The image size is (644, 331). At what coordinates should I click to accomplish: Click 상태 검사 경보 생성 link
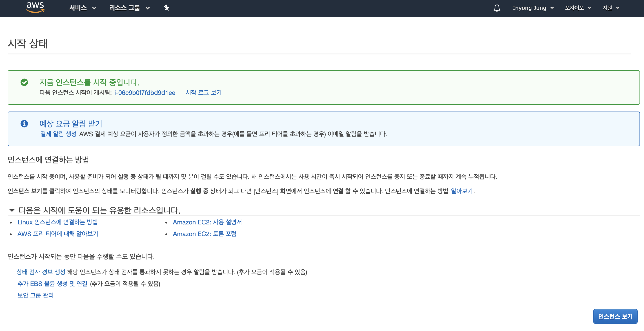click(x=41, y=272)
